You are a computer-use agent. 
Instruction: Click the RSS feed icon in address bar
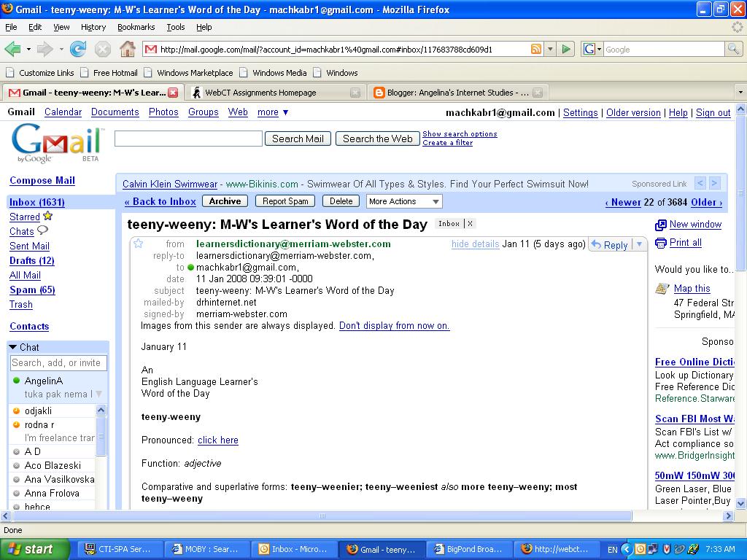[536, 49]
